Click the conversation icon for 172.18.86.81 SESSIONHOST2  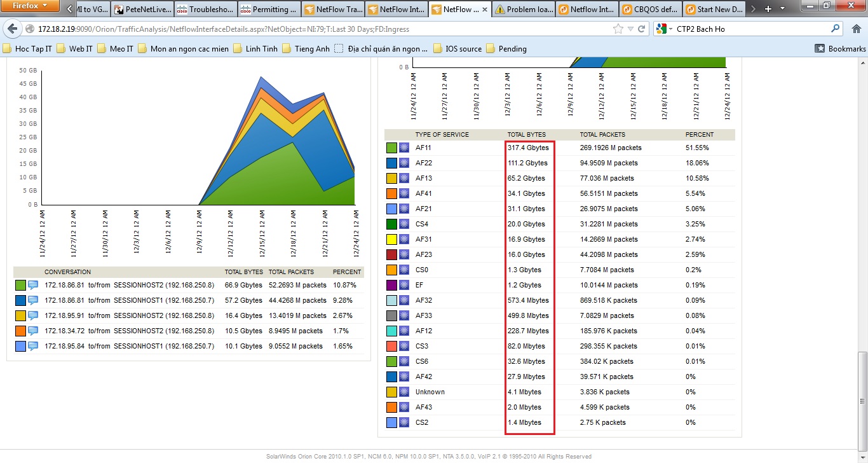[33, 285]
